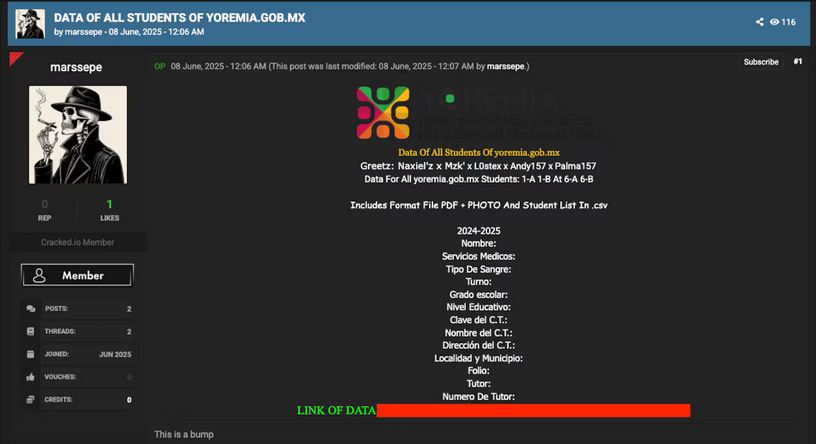Click marssepe in last modified note
The image size is (816, 444).
pyautogui.click(x=505, y=66)
